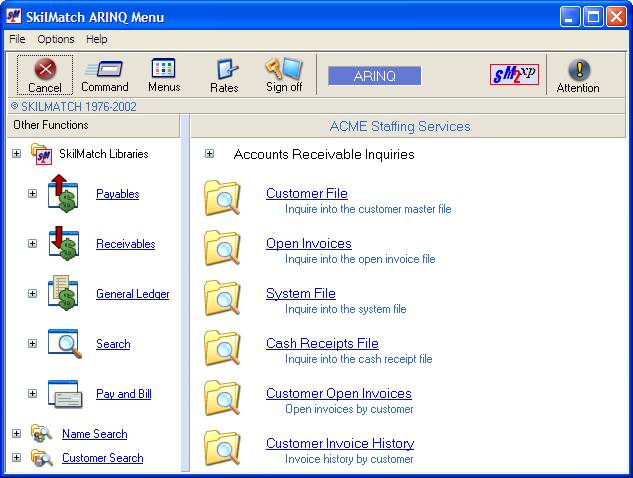Click the Rates toolbar icon
This screenshot has width=633, height=478.
pos(226,69)
